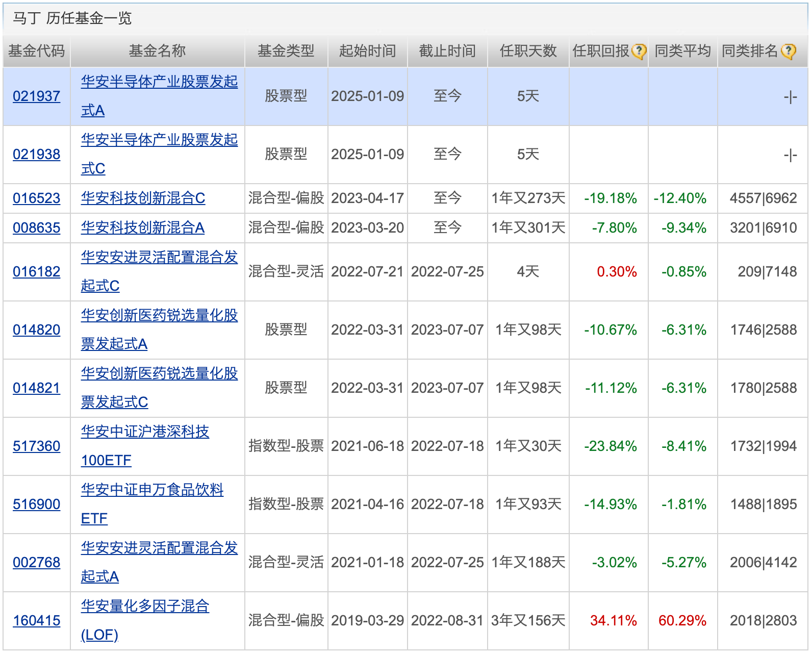Select the 0.30% return value
Screen dimensions: 812x655
[x=617, y=272]
